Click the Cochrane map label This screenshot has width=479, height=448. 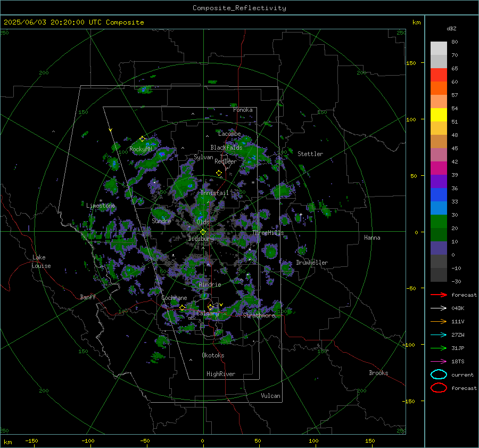click(x=174, y=298)
